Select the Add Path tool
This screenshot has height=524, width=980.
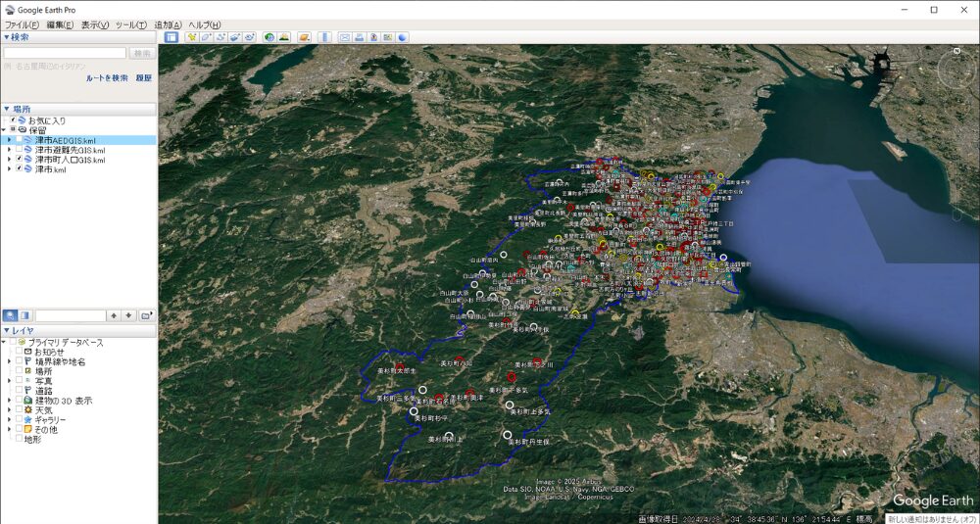click(220, 37)
